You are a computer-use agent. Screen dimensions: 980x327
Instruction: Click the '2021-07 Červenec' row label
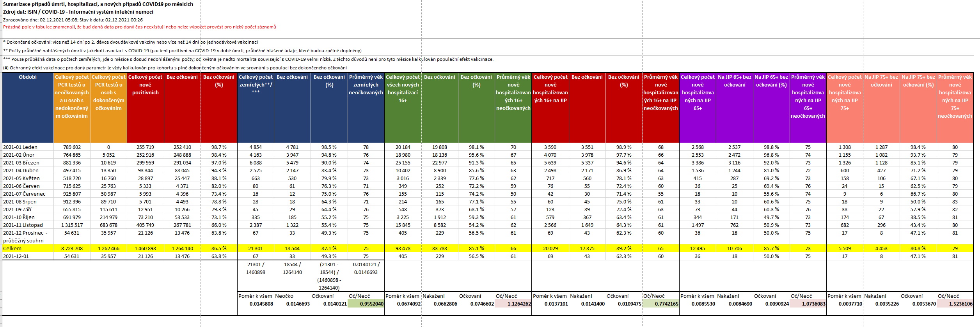point(24,194)
